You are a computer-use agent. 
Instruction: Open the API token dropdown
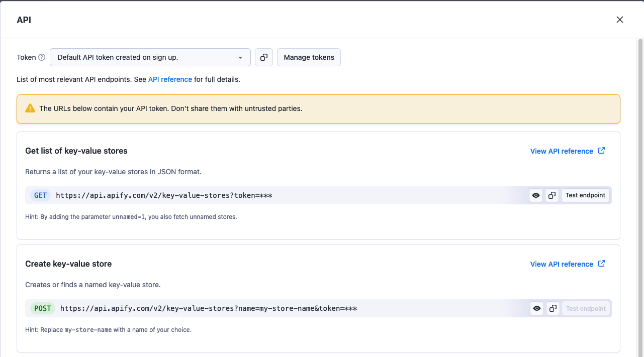(x=240, y=57)
